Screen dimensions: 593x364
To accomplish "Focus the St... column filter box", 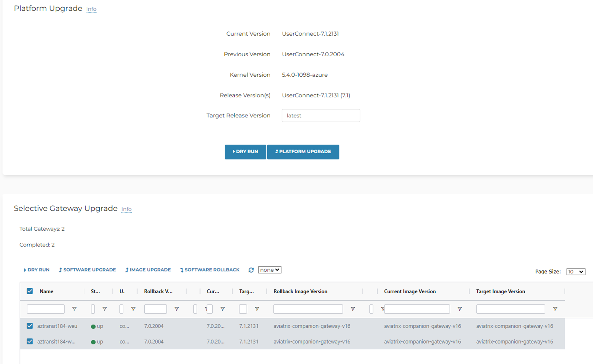I will (93, 309).
